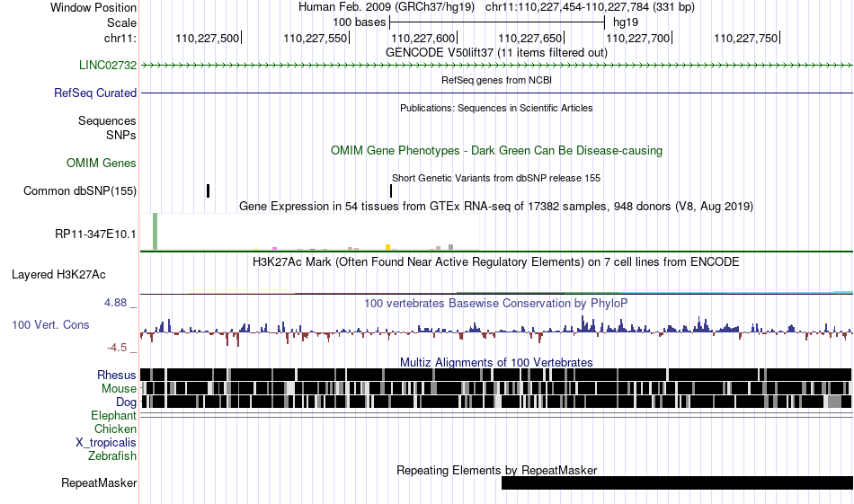854x504 pixels.
Task: Click the Rhesus black alignment bar
Action: tap(496, 375)
